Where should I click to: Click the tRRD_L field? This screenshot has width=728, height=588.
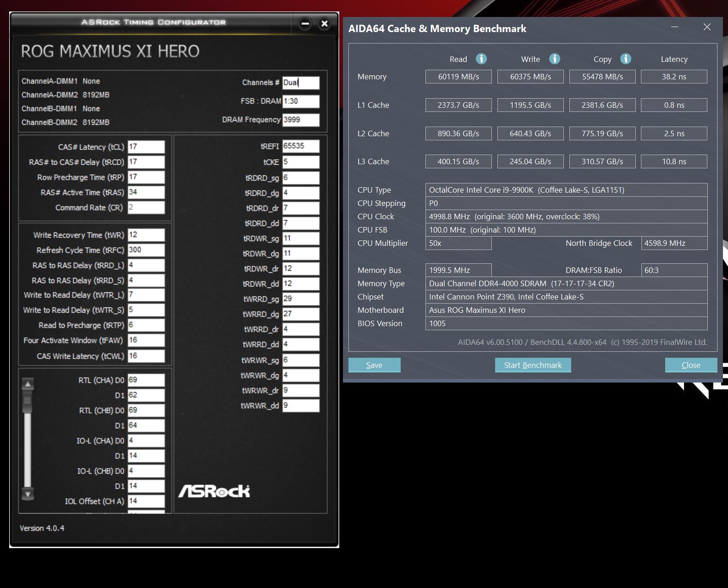146,265
